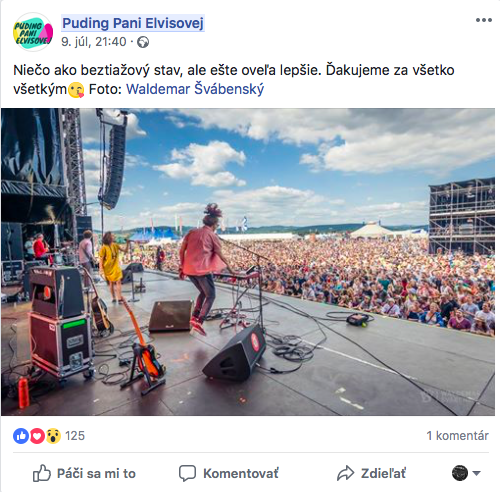Click the thumbs-up icon beside Páči sa mi to
Screen dimensions: 500x492
42,473
